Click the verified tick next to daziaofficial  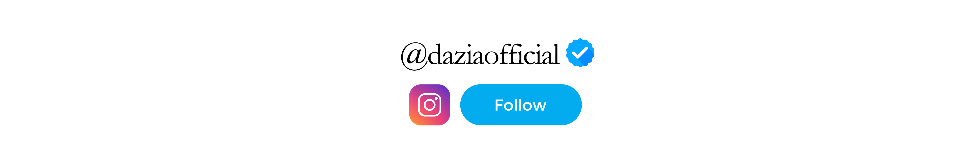click(x=580, y=53)
